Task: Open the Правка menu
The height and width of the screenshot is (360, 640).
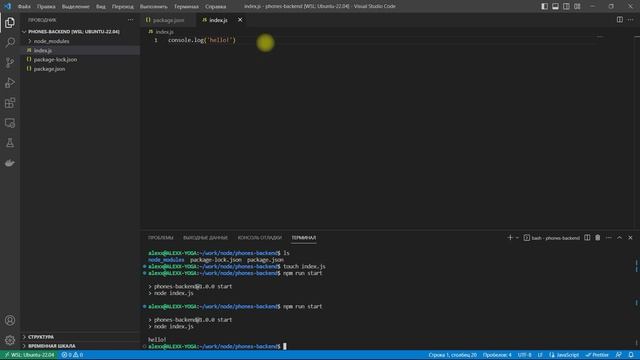Action: click(x=46, y=7)
